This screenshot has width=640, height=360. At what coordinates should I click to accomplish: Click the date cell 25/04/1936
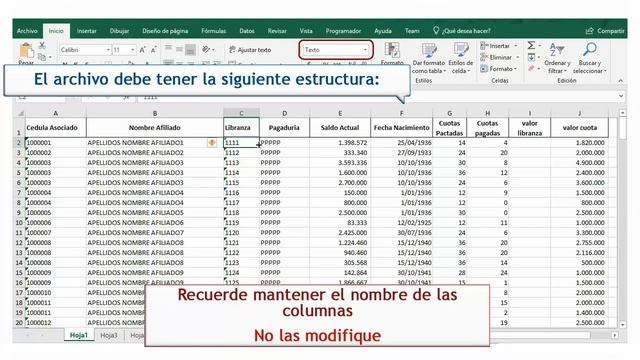pos(401,142)
